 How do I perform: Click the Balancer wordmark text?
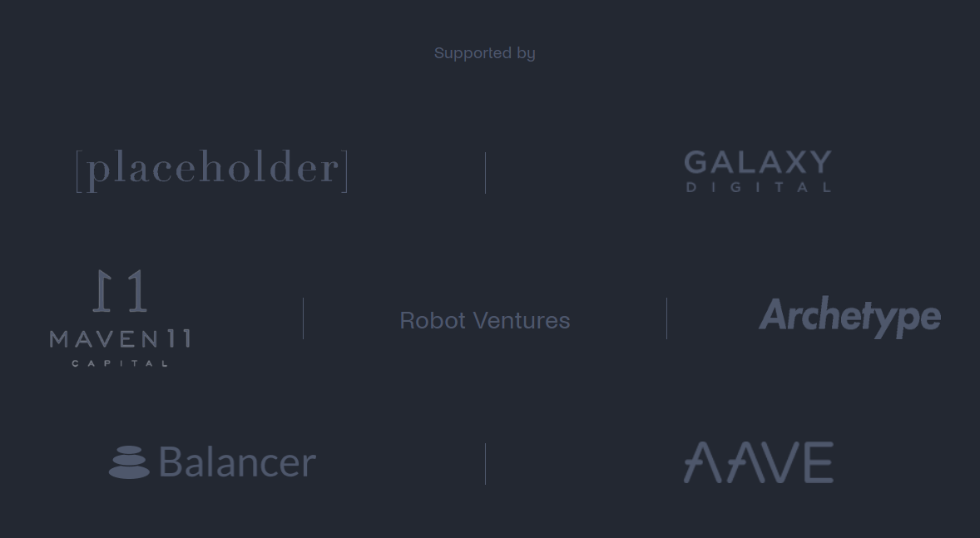[x=237, y=462]
